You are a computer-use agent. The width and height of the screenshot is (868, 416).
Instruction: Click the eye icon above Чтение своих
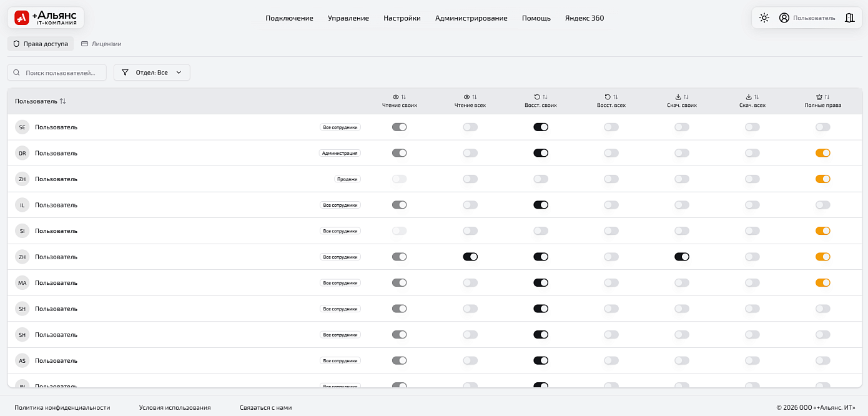[x=395, y=97]
